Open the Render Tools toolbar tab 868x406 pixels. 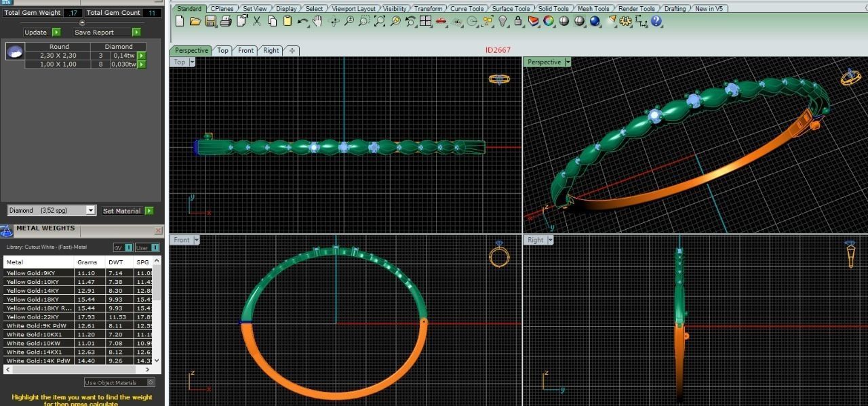click(x=637, y=9)
